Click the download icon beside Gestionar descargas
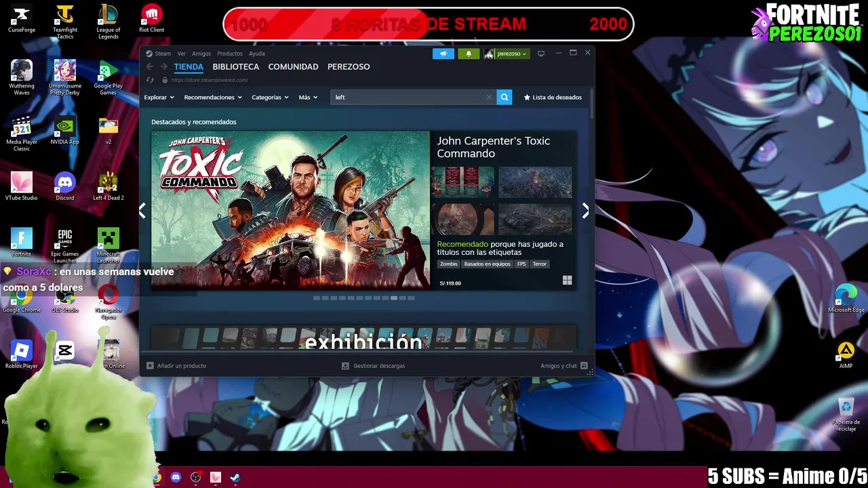The image size is (868, 488). point(345,366)
